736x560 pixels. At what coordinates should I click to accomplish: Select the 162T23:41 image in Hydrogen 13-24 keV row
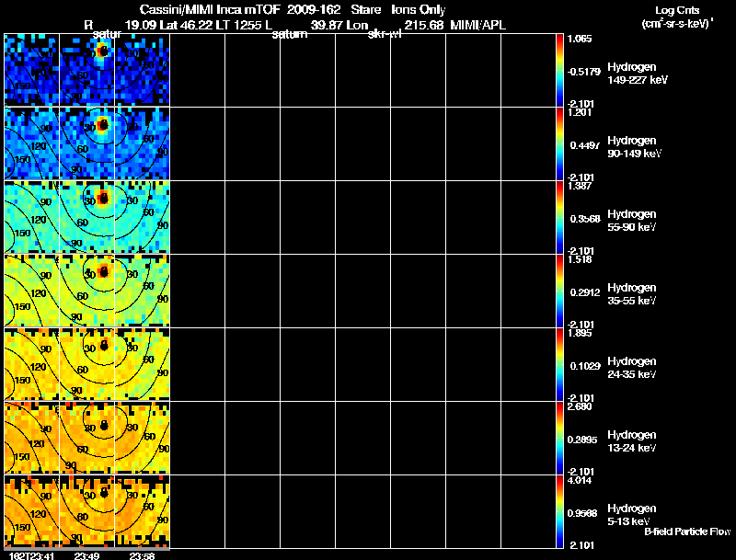tap(31, 438)
